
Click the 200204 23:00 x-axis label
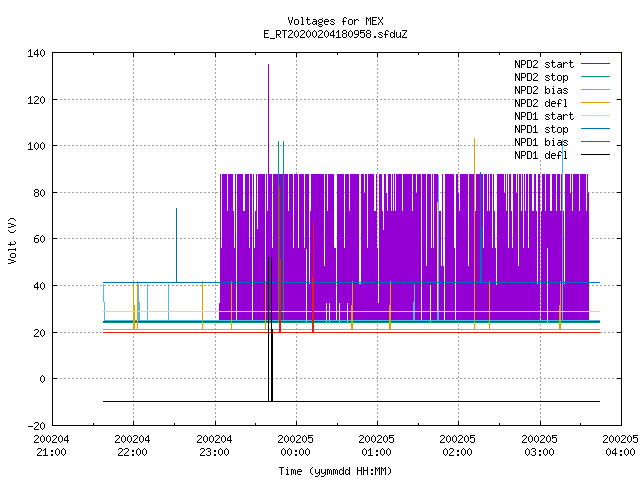214,446
